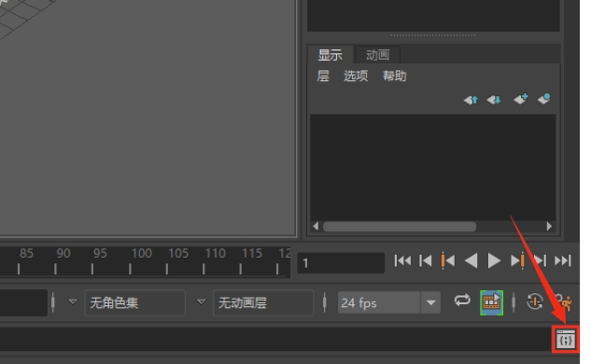Click layer list scroll left arrow

[316, 226]
